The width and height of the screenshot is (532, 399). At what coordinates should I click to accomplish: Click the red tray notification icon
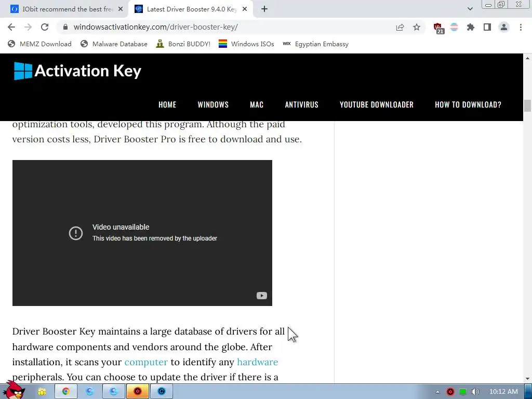click(x=450, y=392)
